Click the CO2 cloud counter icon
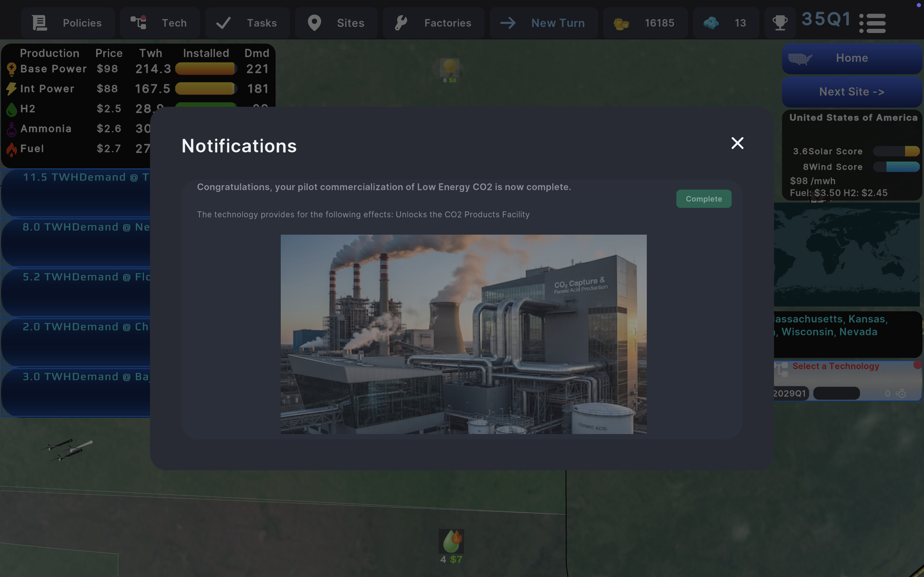Screen dimensions: 924x577 (711, 22)
